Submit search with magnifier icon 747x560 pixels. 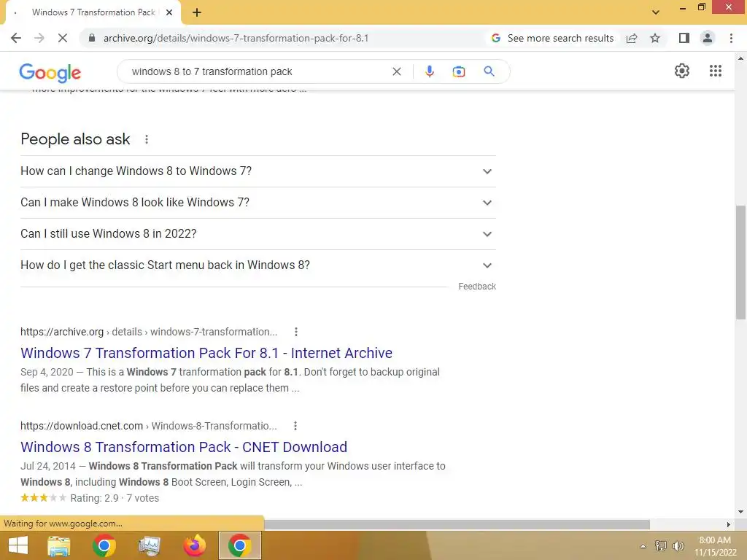(489, 71)
